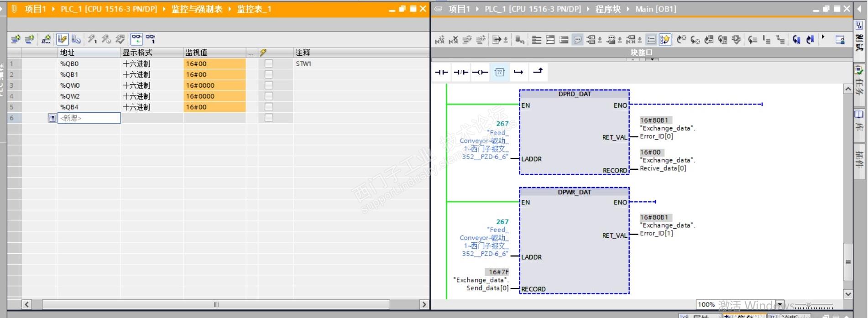This screenshot has height=318, width=868.
Task: Click scroll right arrow in watch table
Action: (x=424, y=305)
